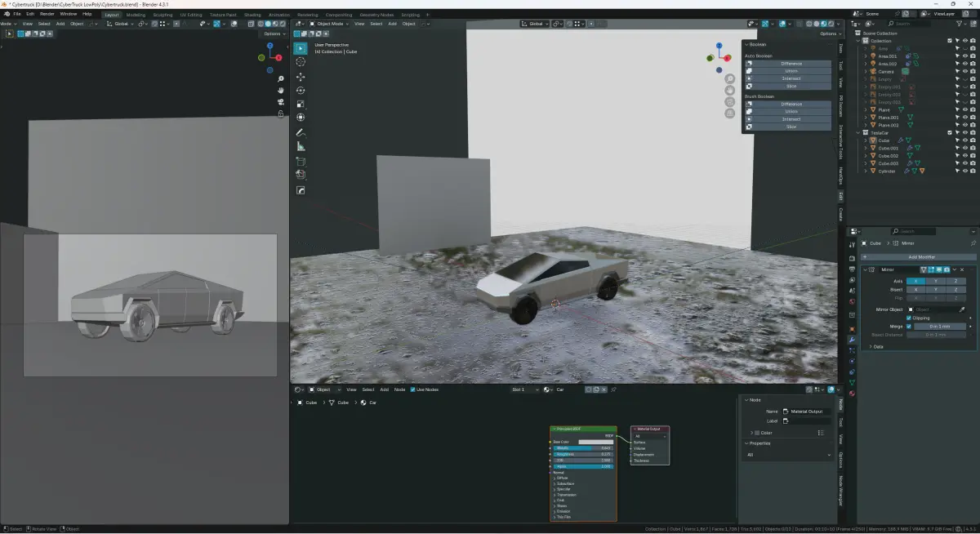Viewport: 980px width, 534px height.
Task: Click the zoom gizmo in the left camera viewport
Action: [281, 79]
